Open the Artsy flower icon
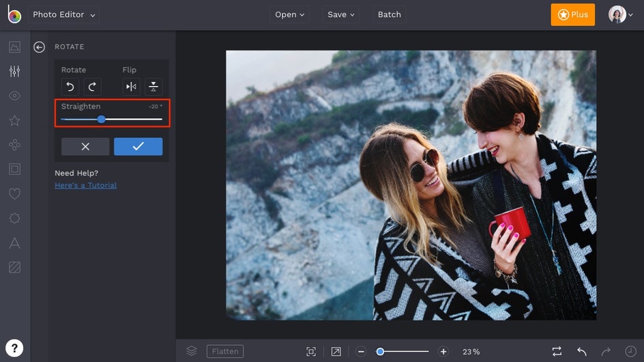Screen dimensions: 644x362 tap(14, 145)
